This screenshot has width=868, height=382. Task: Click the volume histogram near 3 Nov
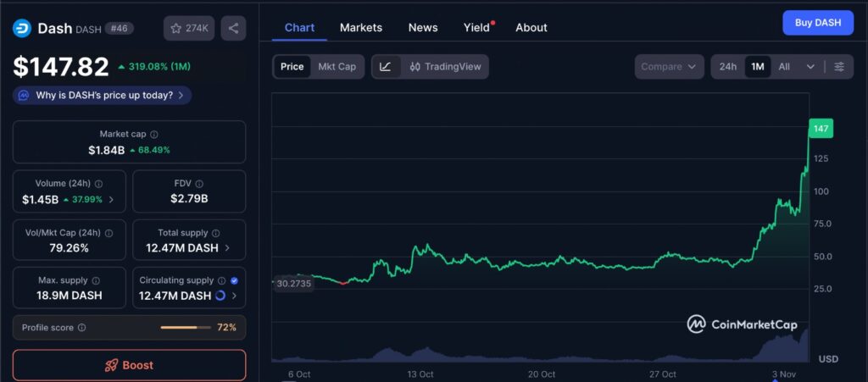click(x=783, y=347)
